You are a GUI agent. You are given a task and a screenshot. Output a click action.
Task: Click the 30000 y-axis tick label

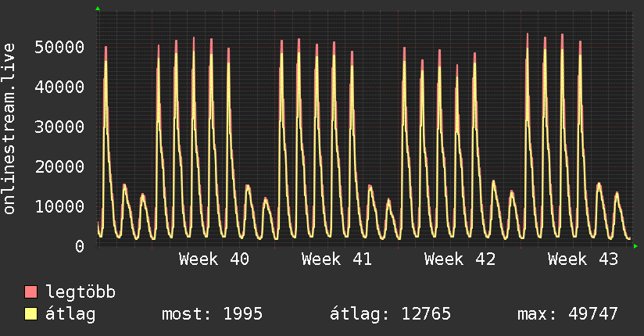pos(59,127)
